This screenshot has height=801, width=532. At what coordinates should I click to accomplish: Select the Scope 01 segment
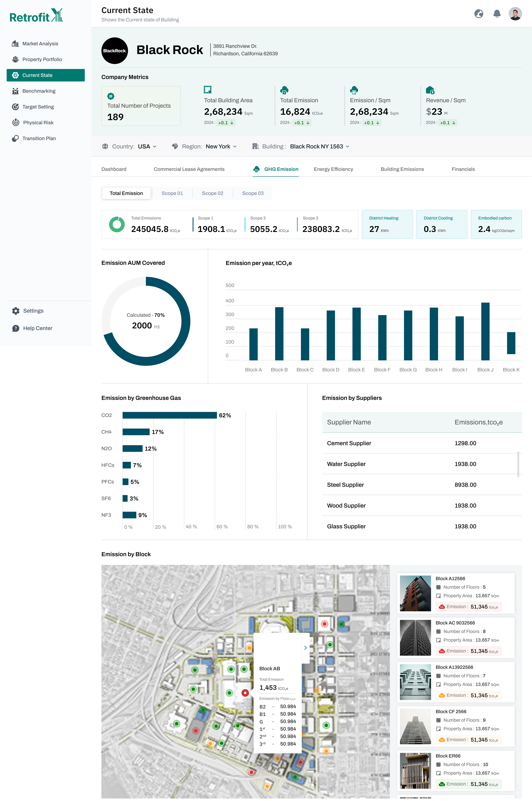click(172, 193)
